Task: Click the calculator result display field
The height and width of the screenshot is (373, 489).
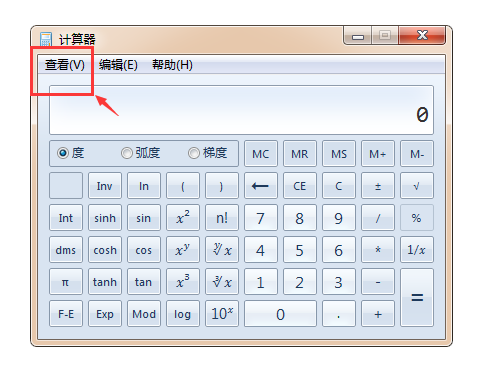Action: 241,110
